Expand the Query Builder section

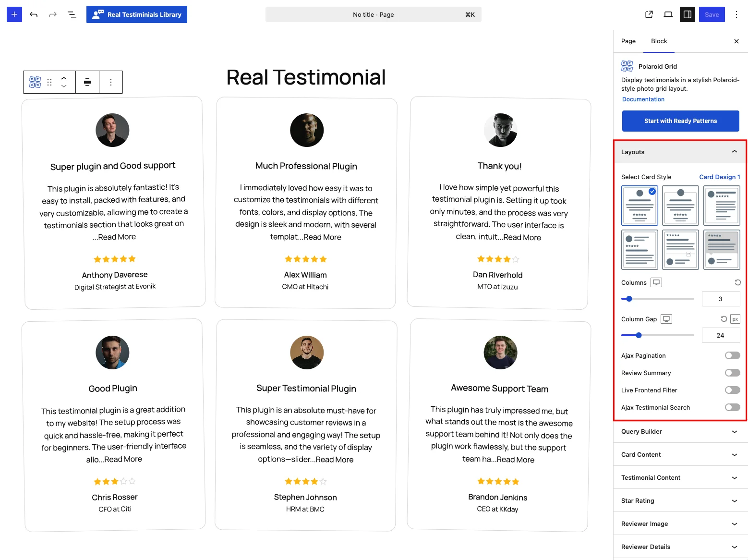680,431
